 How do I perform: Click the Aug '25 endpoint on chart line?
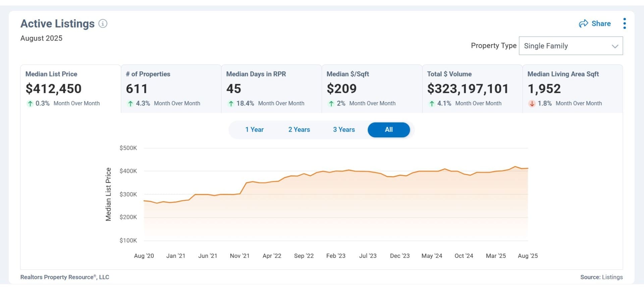coord(528,168)
